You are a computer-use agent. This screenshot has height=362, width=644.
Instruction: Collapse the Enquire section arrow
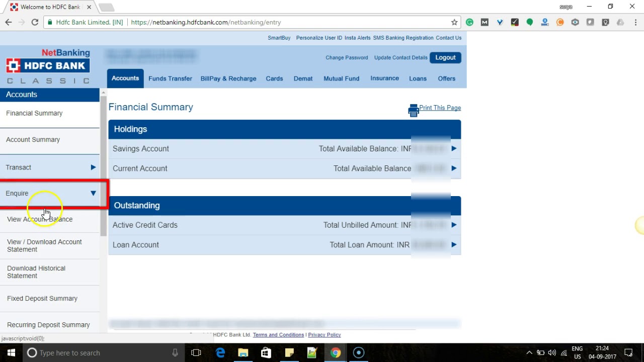point(93,193)
